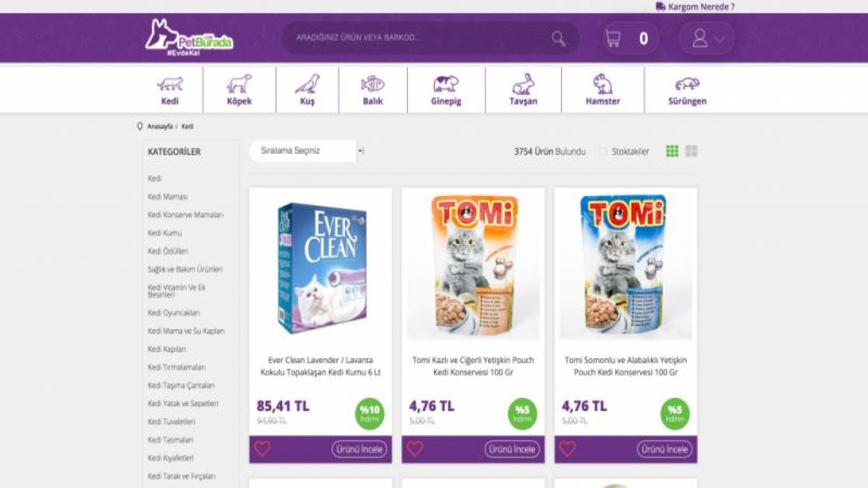This screenshot has width=868, height=488.
Task: Favorite the Ever Clean Lavender product
Action: click(262, 449)
